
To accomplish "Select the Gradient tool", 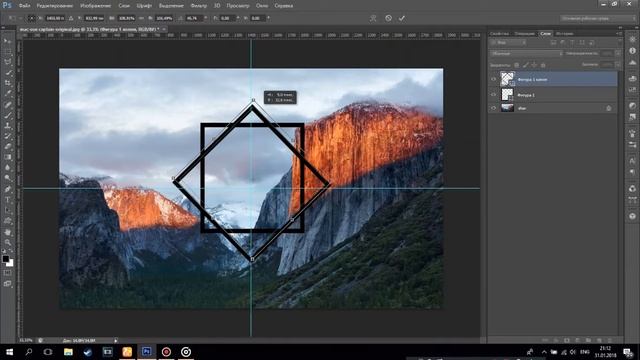I will tap(7, 158).
